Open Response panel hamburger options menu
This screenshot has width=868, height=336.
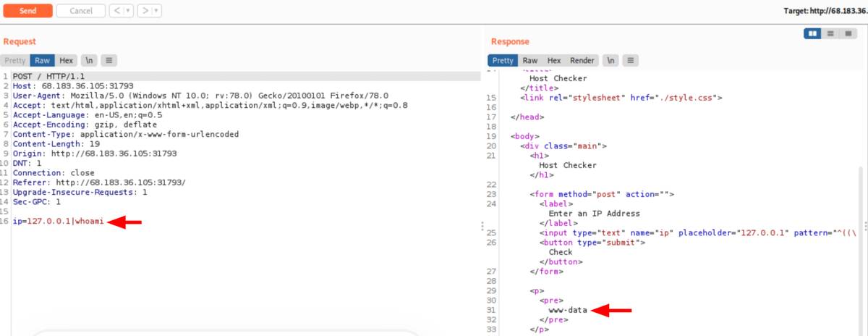[631, 61]
